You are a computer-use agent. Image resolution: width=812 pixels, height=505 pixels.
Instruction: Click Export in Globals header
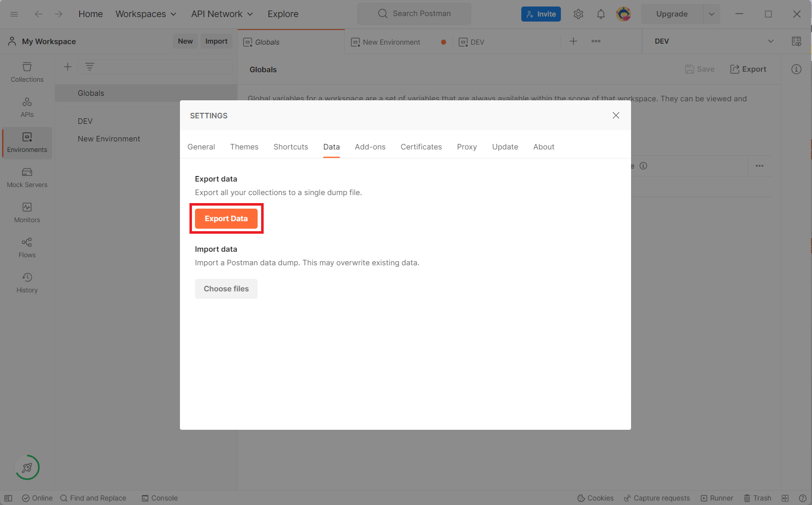748,69
